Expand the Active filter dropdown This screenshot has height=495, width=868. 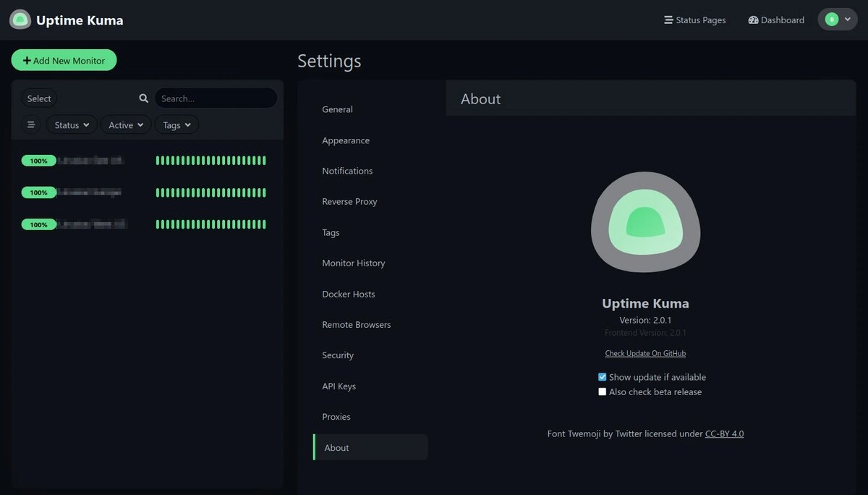point(124,124)
